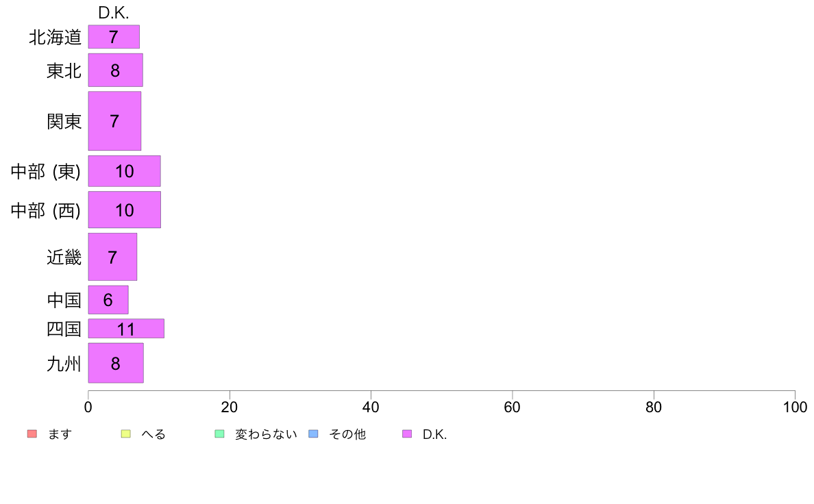Click the axis tick label 100
Image resolution: width=814 pixels, height=504 pixels.
point(795,407)
